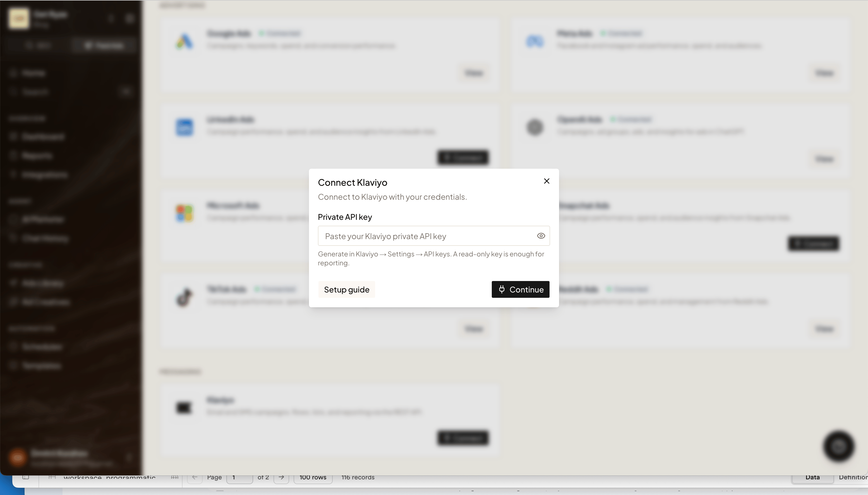Click the TikTok Ads logo icon

coord(184,297)
